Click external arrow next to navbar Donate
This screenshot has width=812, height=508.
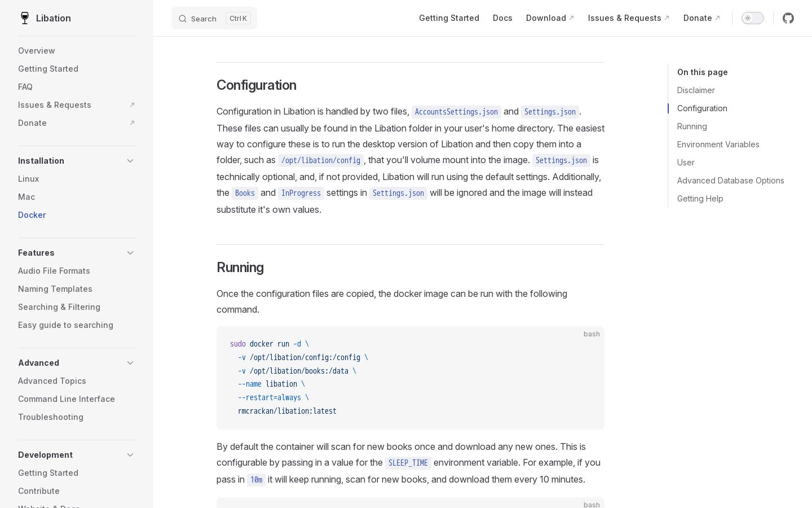tap(717, 18)
